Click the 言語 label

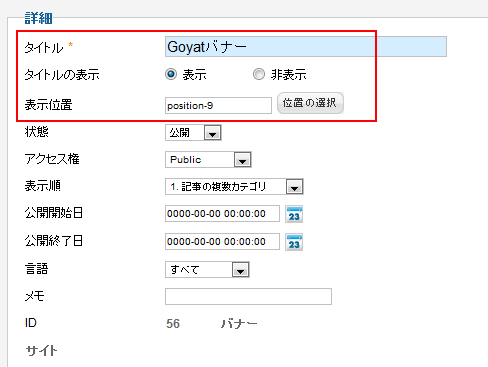[x=36, y=269]
